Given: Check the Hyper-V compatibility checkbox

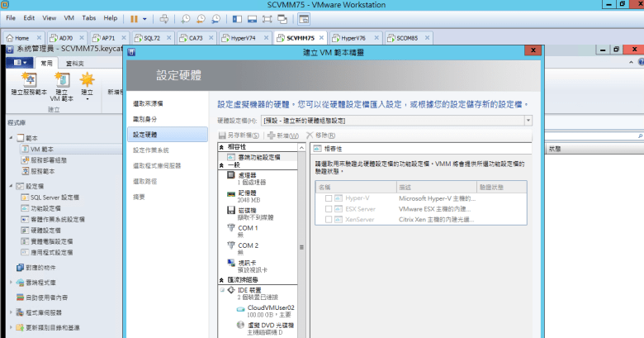Looking at the screenshot, I should coord(329,198).
